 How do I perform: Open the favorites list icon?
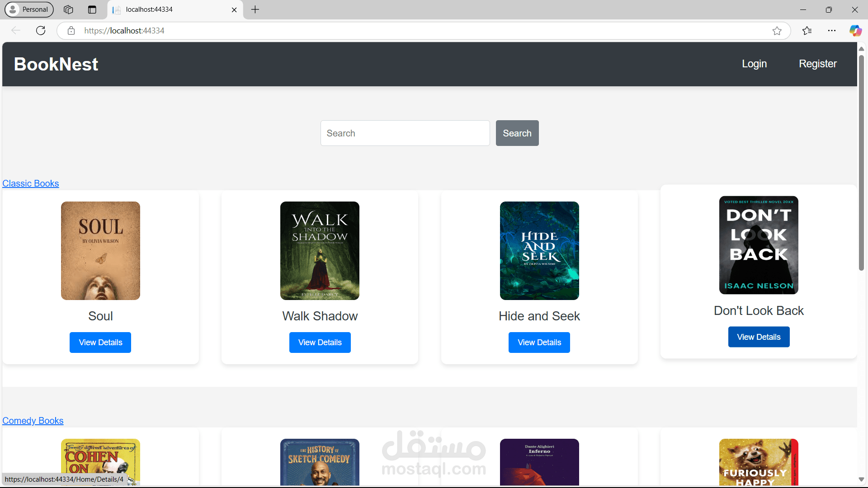807,31
